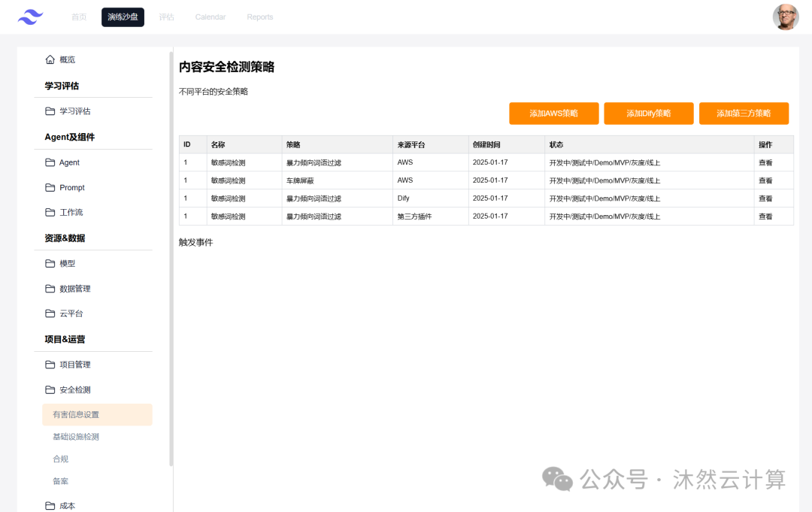Click the 添加第三方策略 button
Screen dimensions: 812x512
coord(744,114)
